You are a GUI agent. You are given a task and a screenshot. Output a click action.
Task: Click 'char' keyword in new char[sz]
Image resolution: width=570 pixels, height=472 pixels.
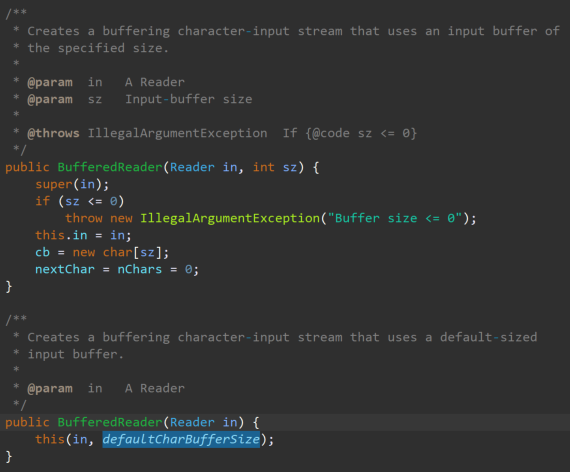pyautogui.click(x=117, y=252)
